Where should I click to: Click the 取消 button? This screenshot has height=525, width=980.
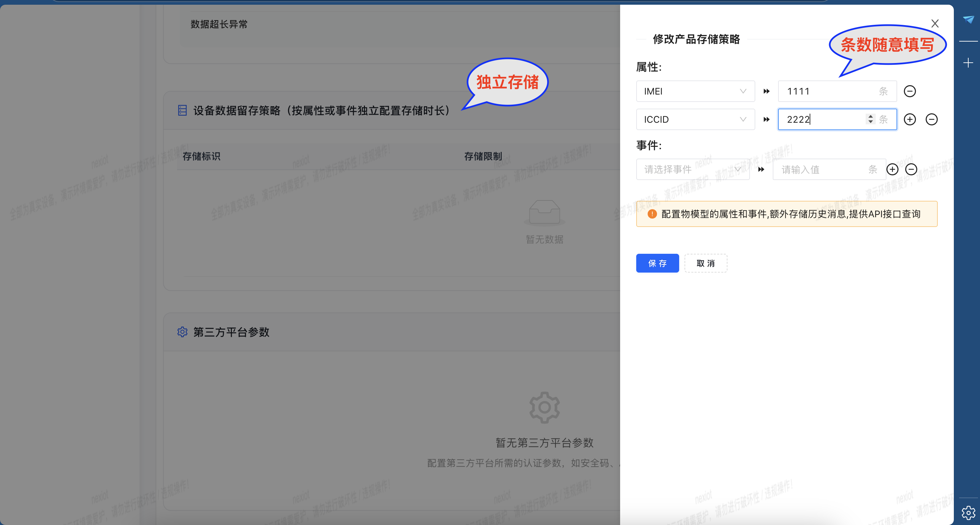[x=706, y=263]
